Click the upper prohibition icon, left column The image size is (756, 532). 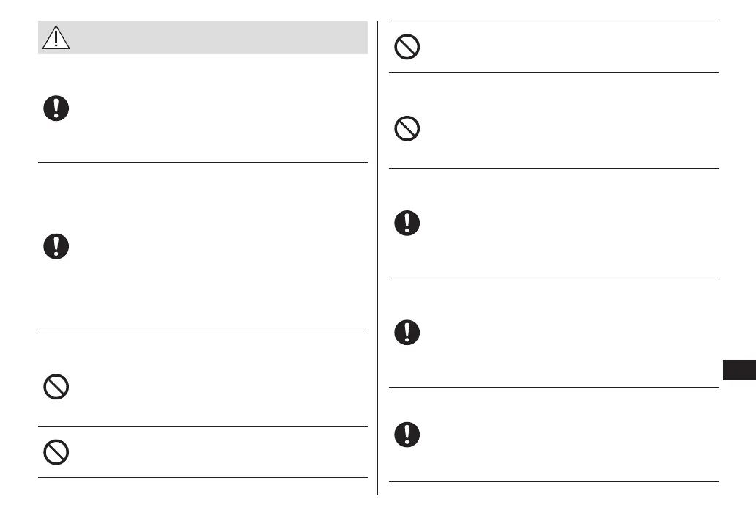point(56,386)
